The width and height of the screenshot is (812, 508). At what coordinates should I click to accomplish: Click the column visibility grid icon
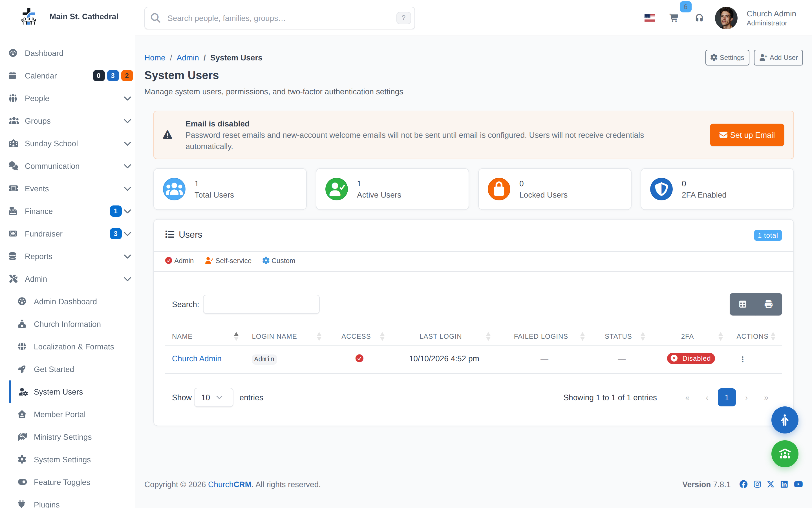click(x=743, y=304)
